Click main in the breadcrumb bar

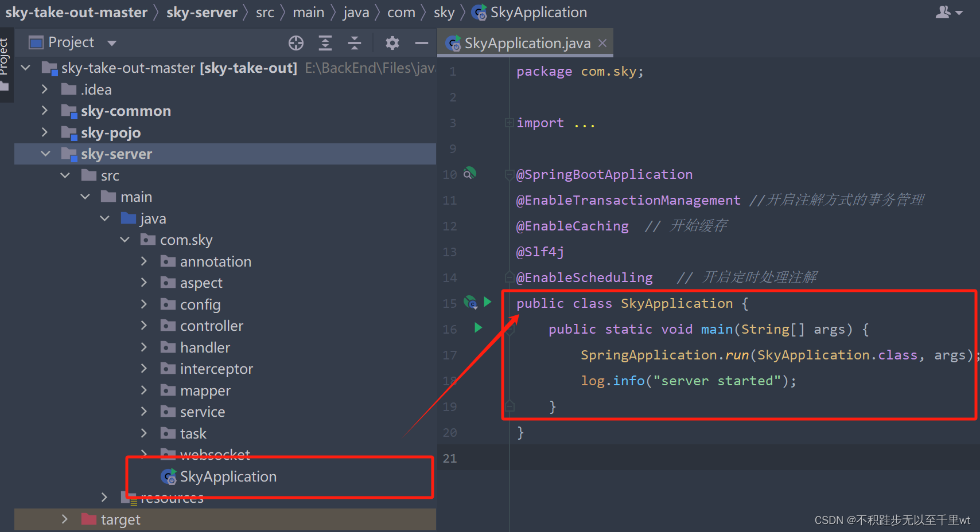click(309, 12)
